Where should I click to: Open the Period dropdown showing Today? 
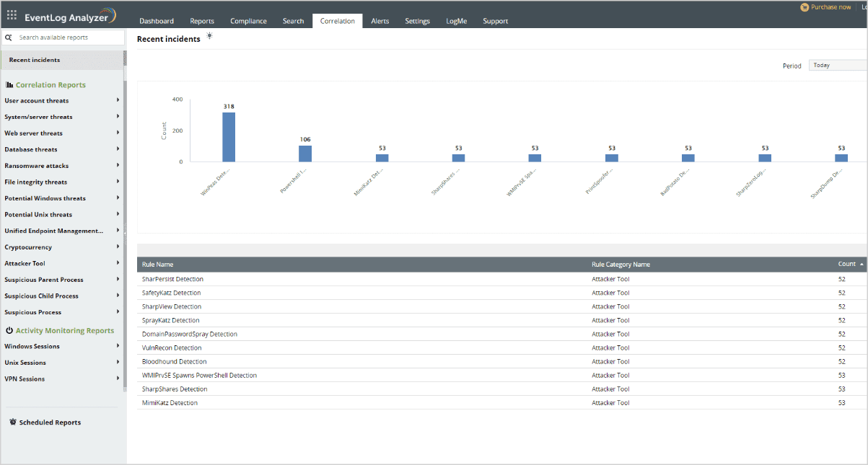coord(837,65)
